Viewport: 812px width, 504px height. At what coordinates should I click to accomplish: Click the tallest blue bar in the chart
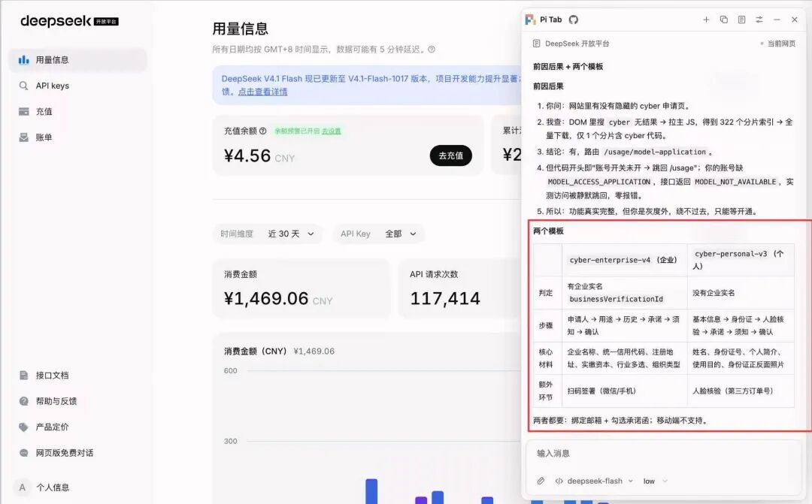pos(371,491)
